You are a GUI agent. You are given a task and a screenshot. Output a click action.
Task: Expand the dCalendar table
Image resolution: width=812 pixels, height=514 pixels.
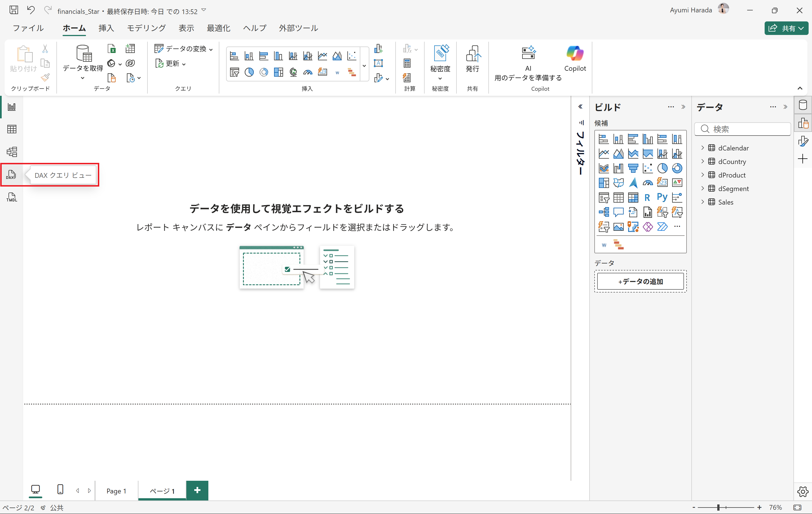point(703,148)
